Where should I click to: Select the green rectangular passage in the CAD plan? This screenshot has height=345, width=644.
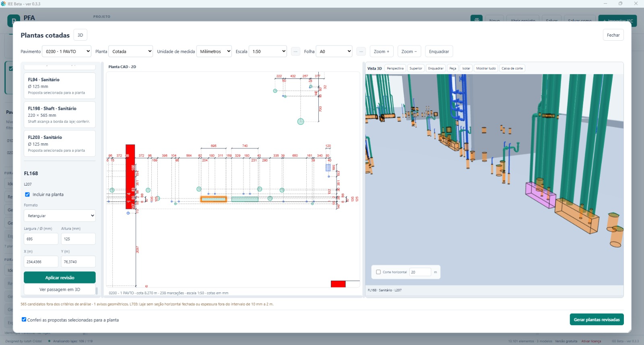(245, 199)
